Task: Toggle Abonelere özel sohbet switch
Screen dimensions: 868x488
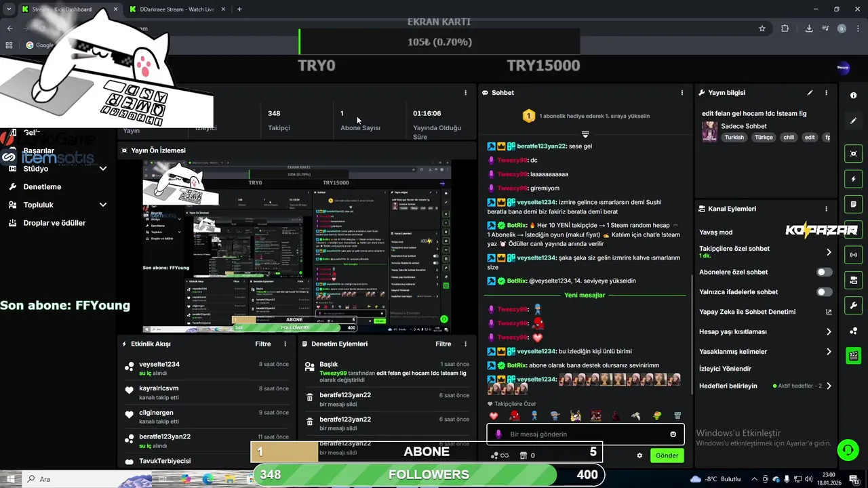Action: (x=824, y=272)
